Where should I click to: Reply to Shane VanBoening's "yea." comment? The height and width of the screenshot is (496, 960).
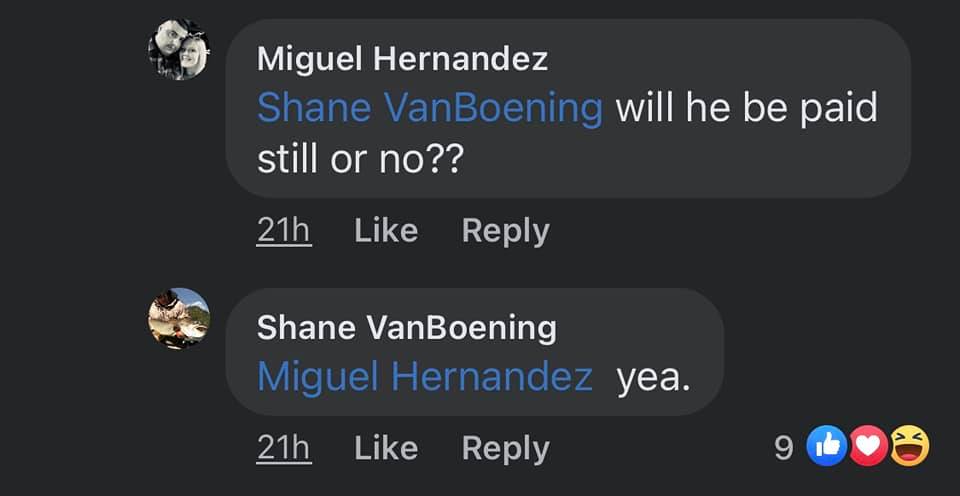pos(505,449)
